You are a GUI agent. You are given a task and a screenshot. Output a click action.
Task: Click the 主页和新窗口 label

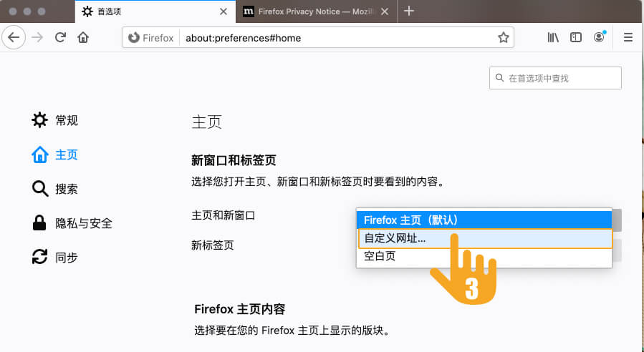click(223, 215)
